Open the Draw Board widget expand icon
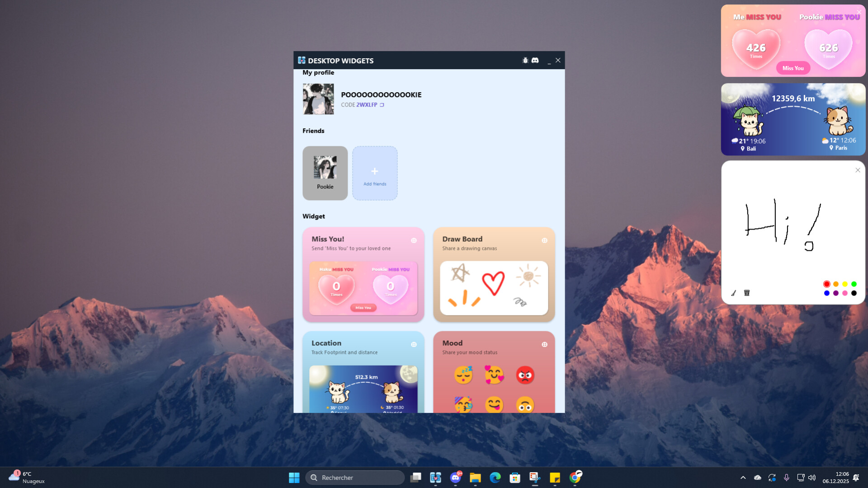 [544, 240]
